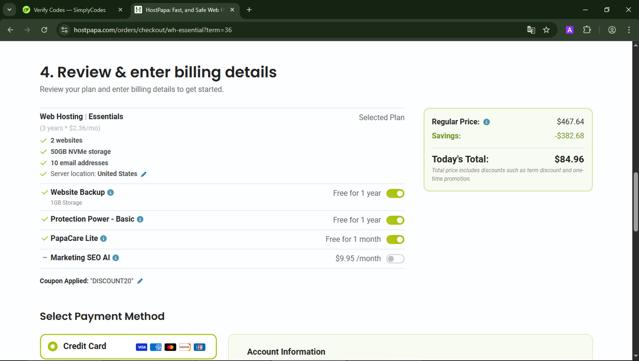Viewport: 639px width, 361px height.
Task: Click the Discover card logo
Action: pos(185,347)
